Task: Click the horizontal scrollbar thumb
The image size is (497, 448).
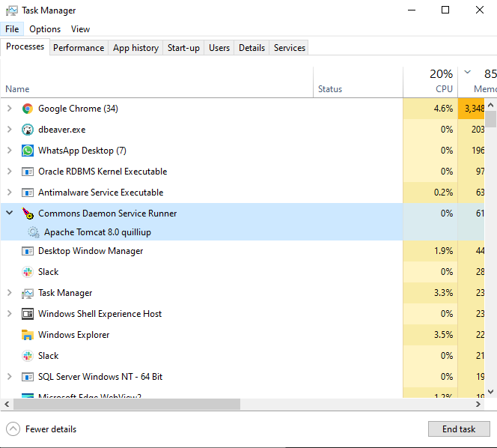Action: click(x=126, y=405)
